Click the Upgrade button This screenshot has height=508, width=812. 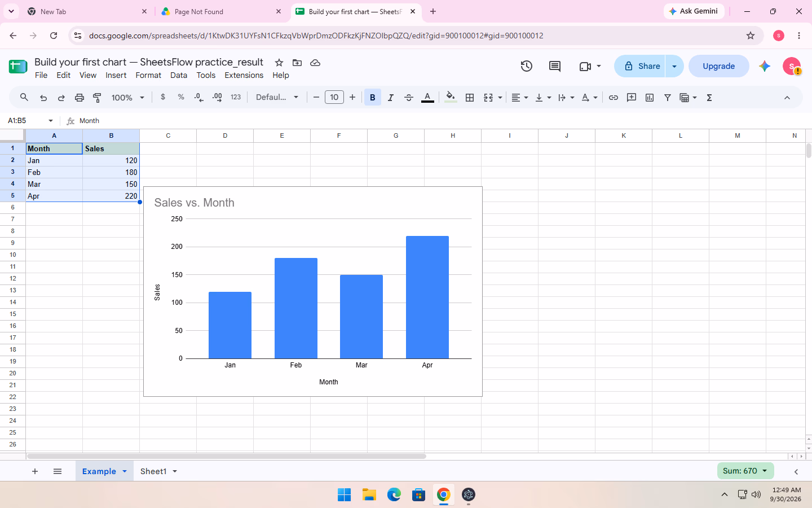718,66
